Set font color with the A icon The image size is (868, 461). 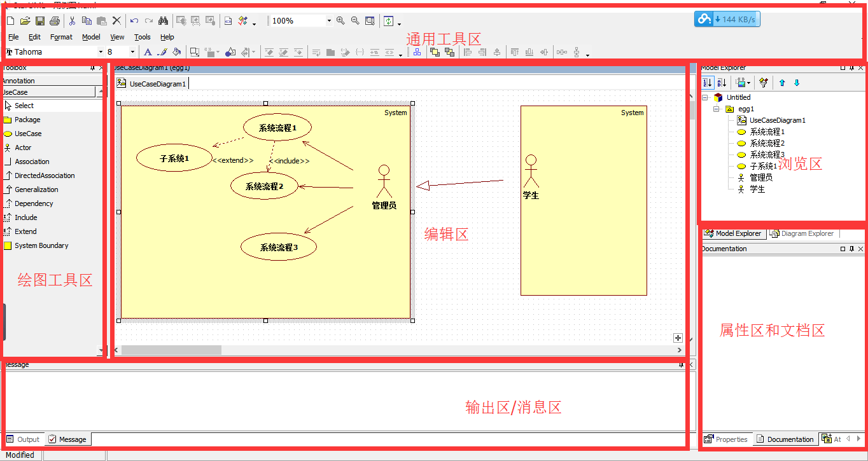pos(148,52)
